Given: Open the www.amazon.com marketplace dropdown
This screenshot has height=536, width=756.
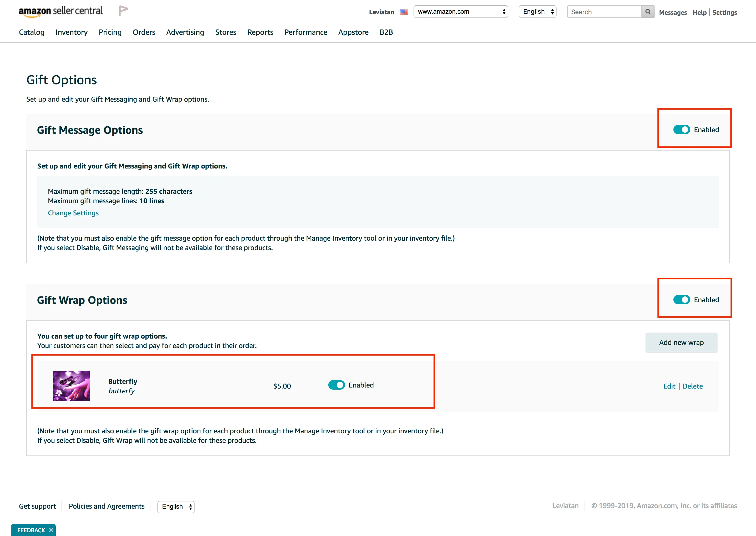Looking at the screenshot, I should click(x=461, y=12).
